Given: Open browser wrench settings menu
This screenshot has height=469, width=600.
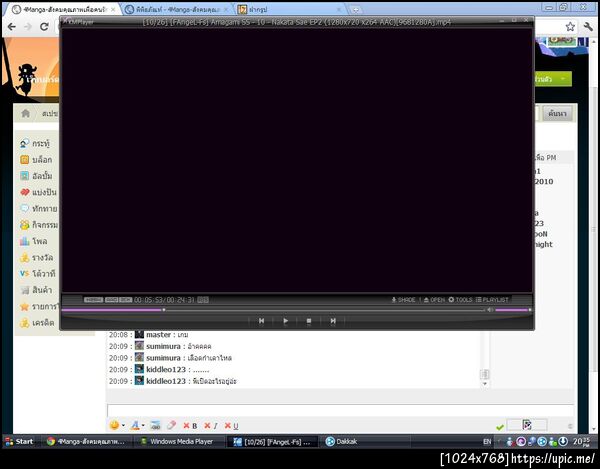Looking at the screenshot, I should click(x=588, y=27).
